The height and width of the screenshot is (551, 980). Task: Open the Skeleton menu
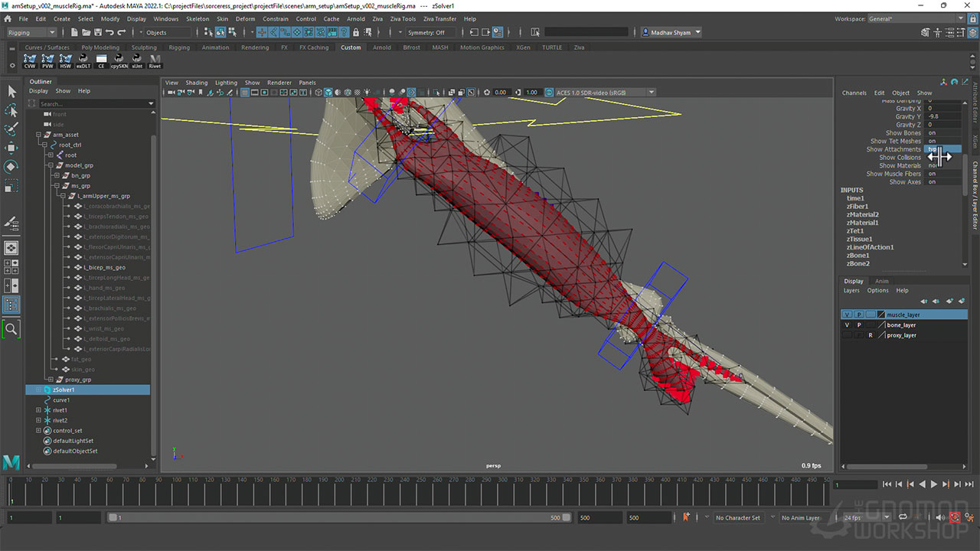point(198,18)
